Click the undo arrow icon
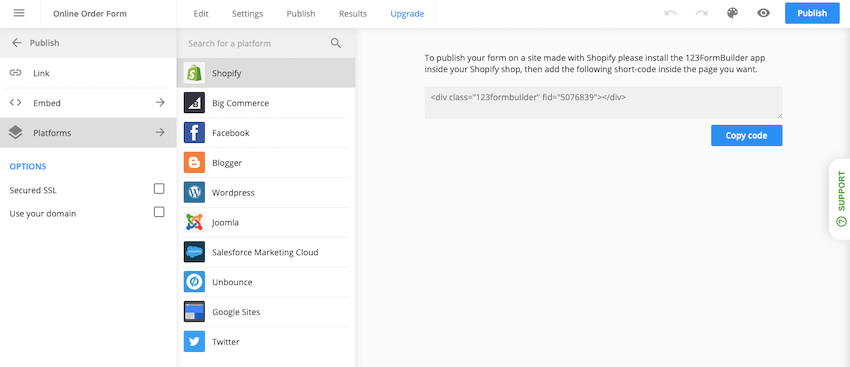Image resolution: width=850 pixels, height=367 pixels. 671,14
